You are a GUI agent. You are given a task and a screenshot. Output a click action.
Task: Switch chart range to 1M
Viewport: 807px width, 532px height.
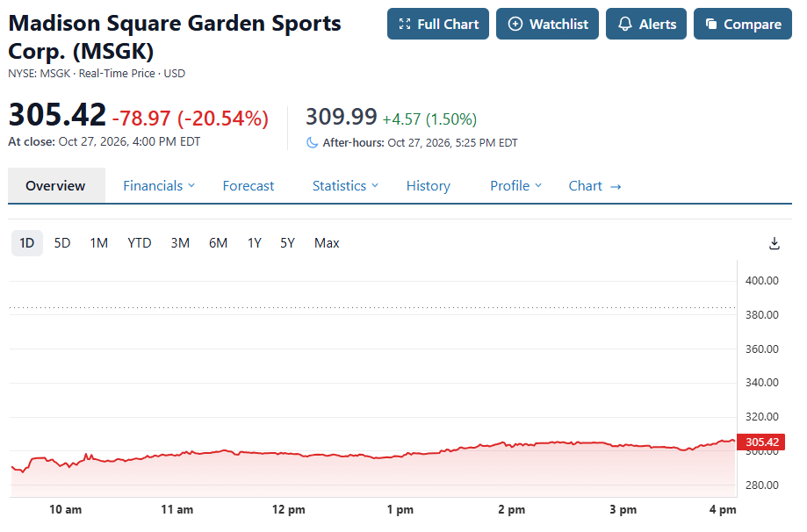pyautogui.click(x=99, y=243)
